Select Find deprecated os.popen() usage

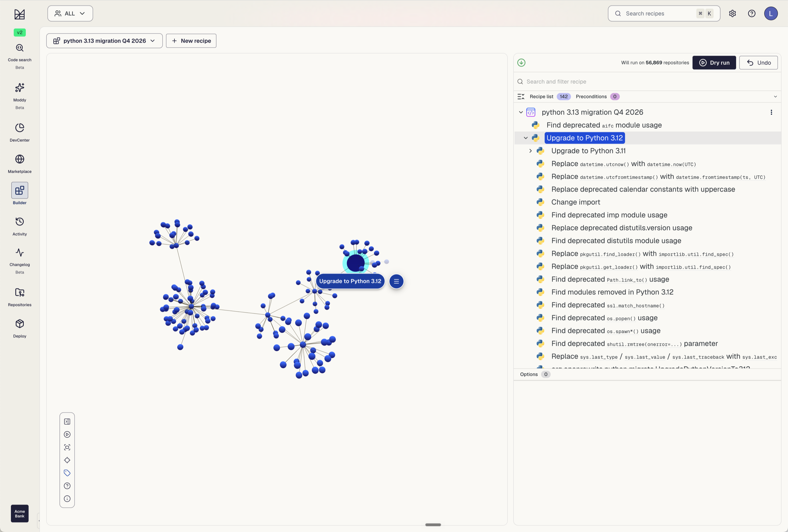[x=604, y=318]
